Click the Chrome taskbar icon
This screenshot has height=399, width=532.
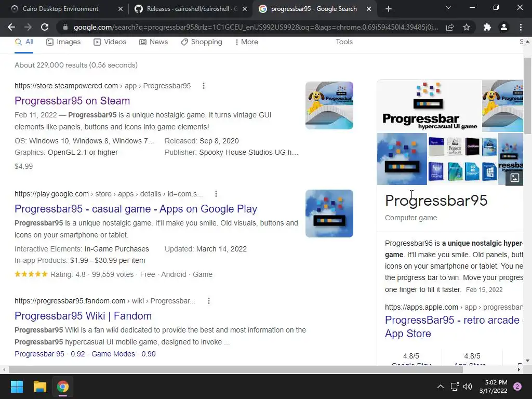[63, 387]
